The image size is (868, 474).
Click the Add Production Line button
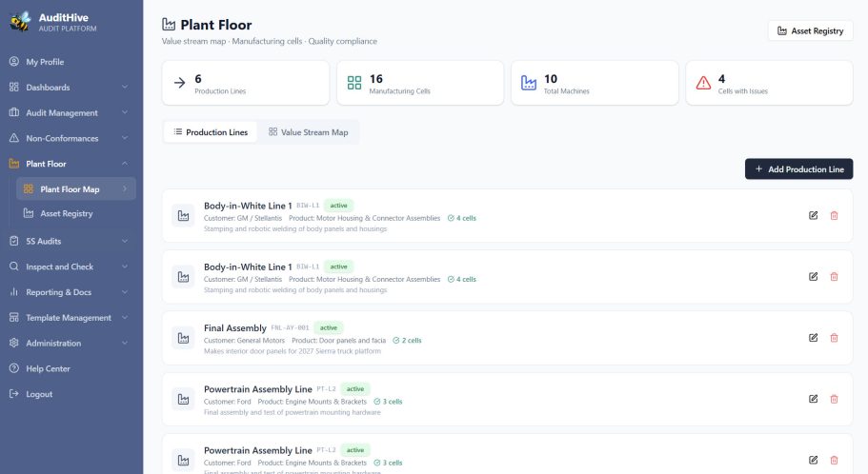(798, 169)
